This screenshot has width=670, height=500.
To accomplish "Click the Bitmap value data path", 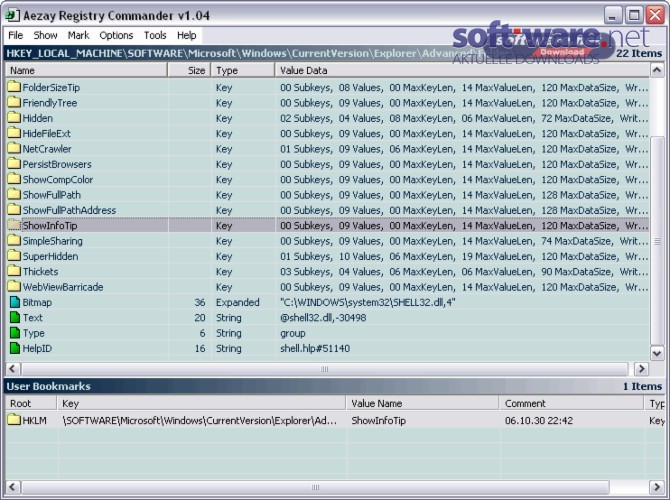I will pos(367,303).
